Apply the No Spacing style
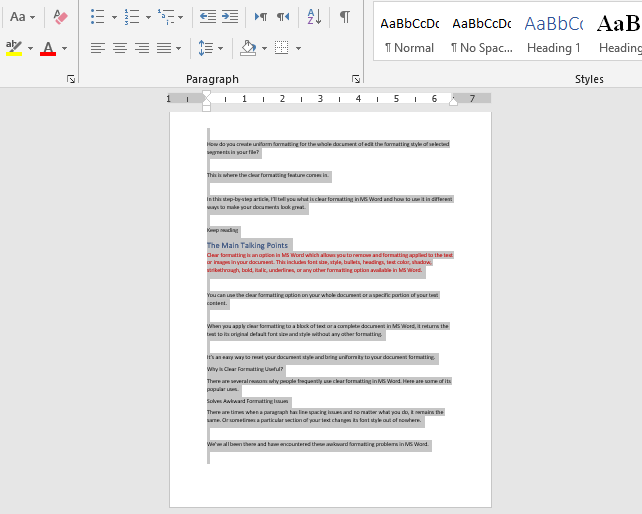This screenshot has width=642, height=514. click(482, 35)
